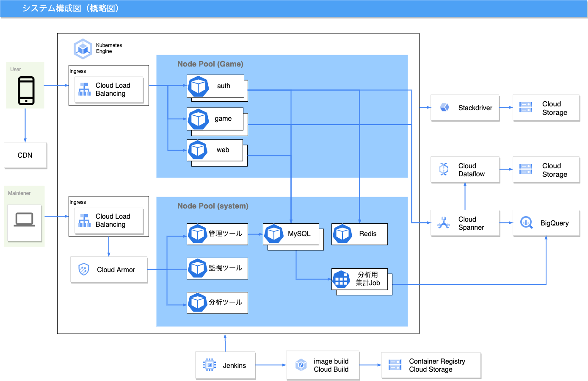Screen dimensions: 588x381
Task: Click the Stackdriver logo icon
Action: (444, 107)
